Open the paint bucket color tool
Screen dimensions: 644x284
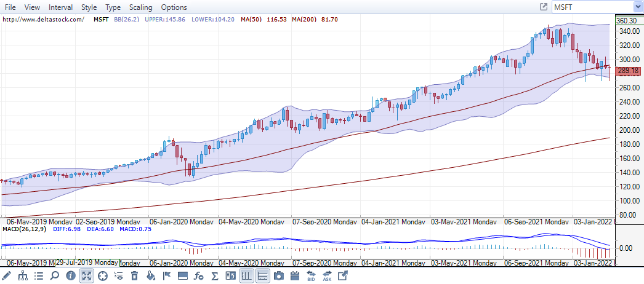[x=151, y=276]
